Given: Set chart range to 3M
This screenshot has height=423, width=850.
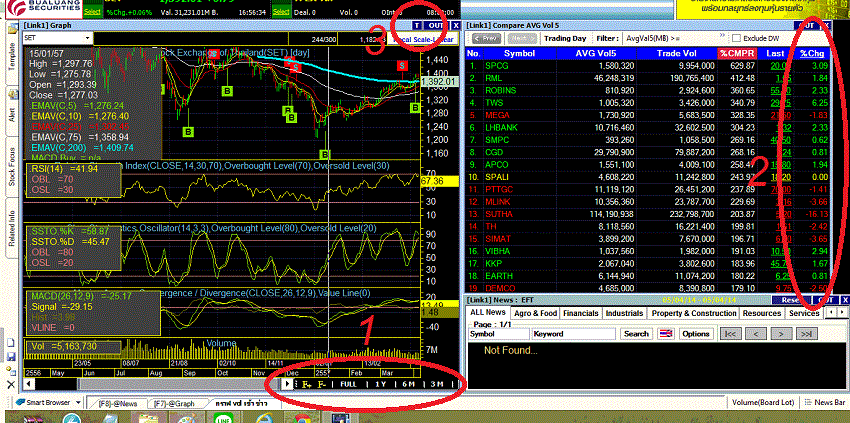Looking at the screenshot, I should coord(437,384).
